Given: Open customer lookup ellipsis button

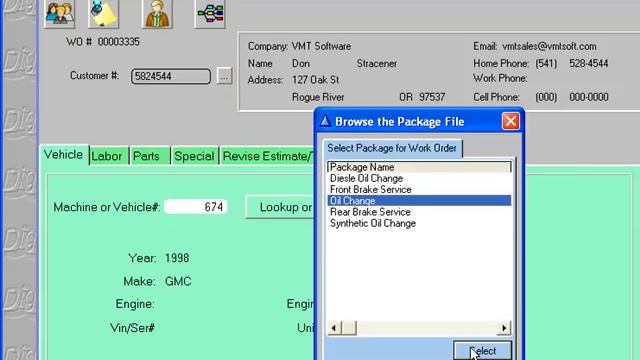Looking at the screenshot, I should tap(224, 76).
